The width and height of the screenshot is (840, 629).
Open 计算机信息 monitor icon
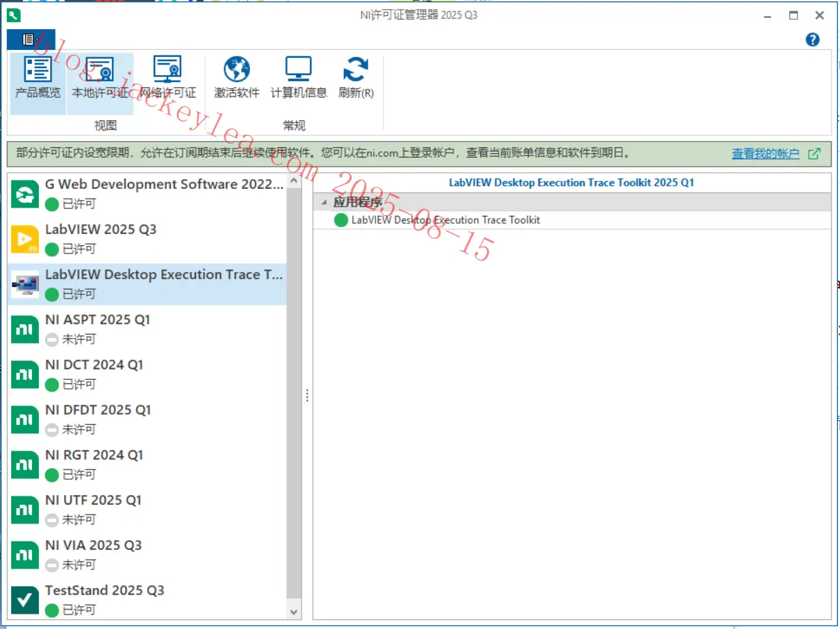[x=299, y=69]
